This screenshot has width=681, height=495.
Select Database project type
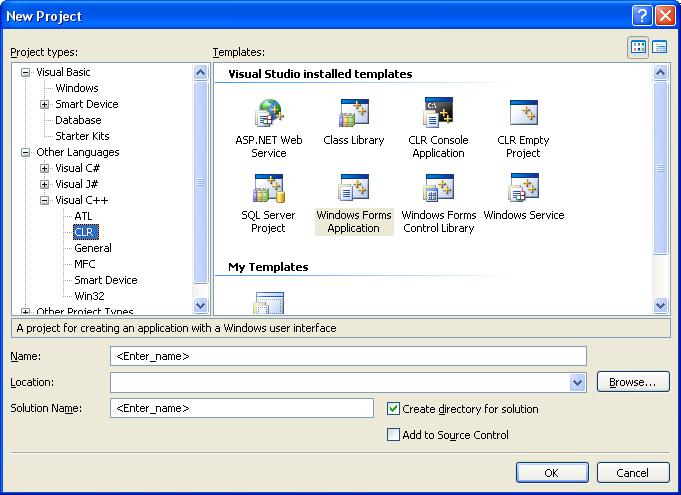[x=78, y=120]
